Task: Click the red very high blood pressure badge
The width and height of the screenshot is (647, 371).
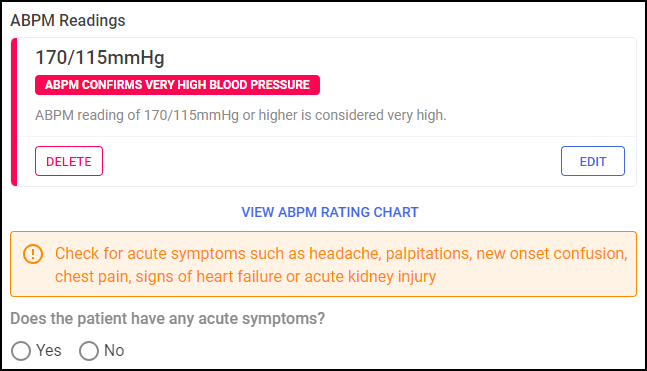Action: (x=177, y=85)
